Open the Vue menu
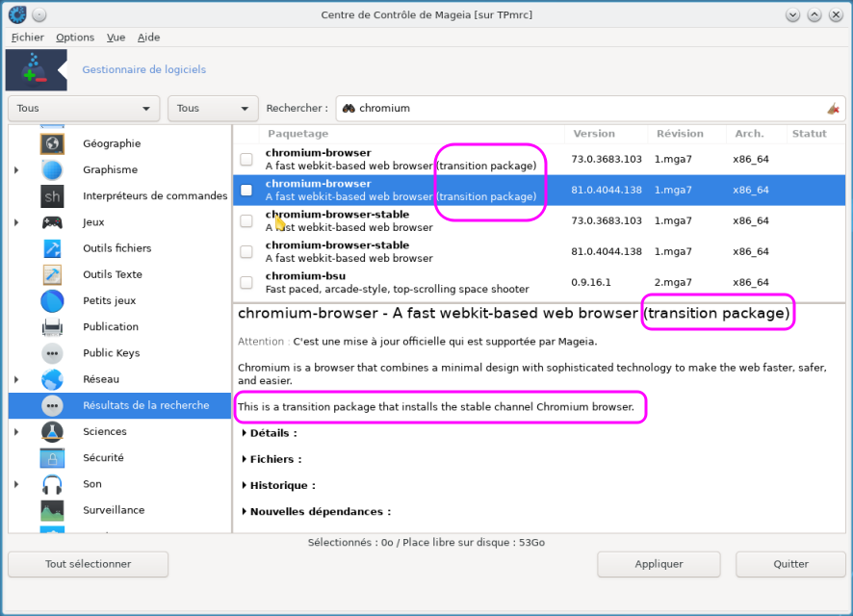853x616 pixels. pyautogui.click(x=116, y=38)
